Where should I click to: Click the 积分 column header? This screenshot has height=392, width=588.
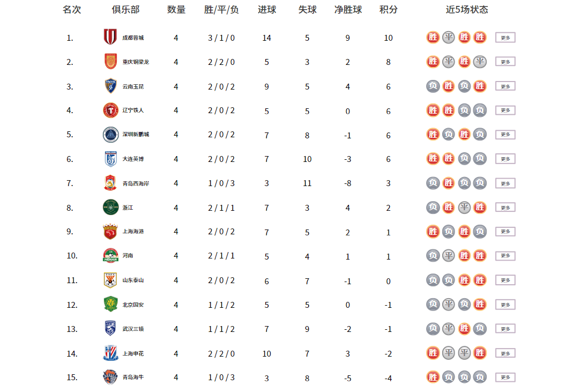click(388, 10)
